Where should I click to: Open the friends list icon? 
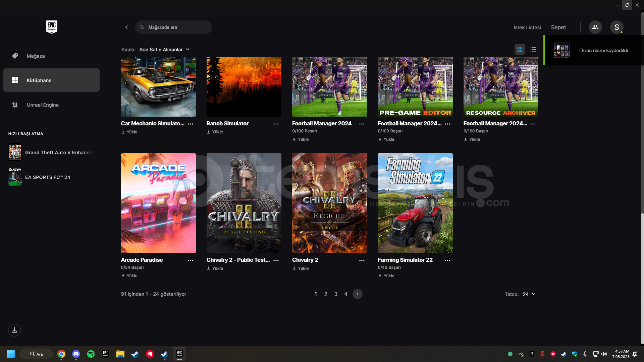click(x=595, y=27)
